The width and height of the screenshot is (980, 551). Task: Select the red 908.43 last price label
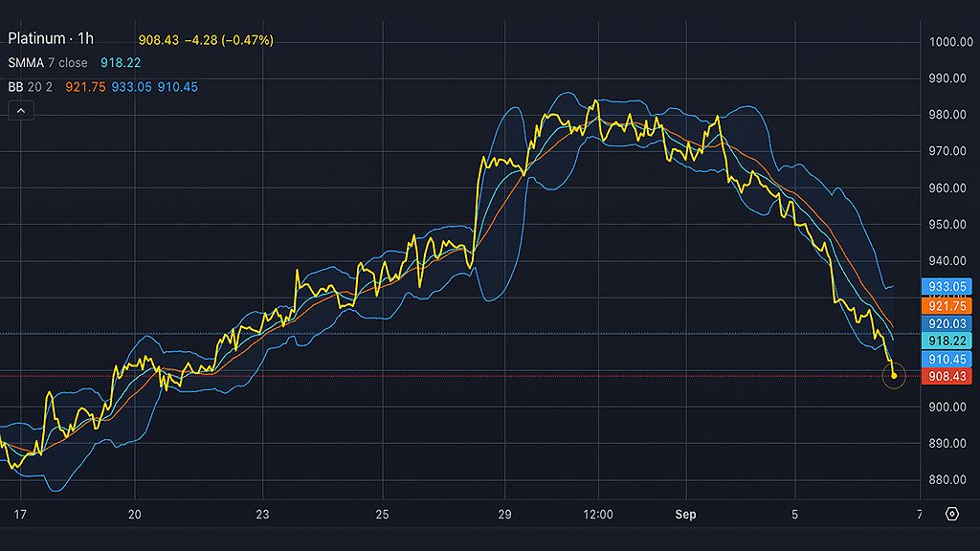coord(947,377)
